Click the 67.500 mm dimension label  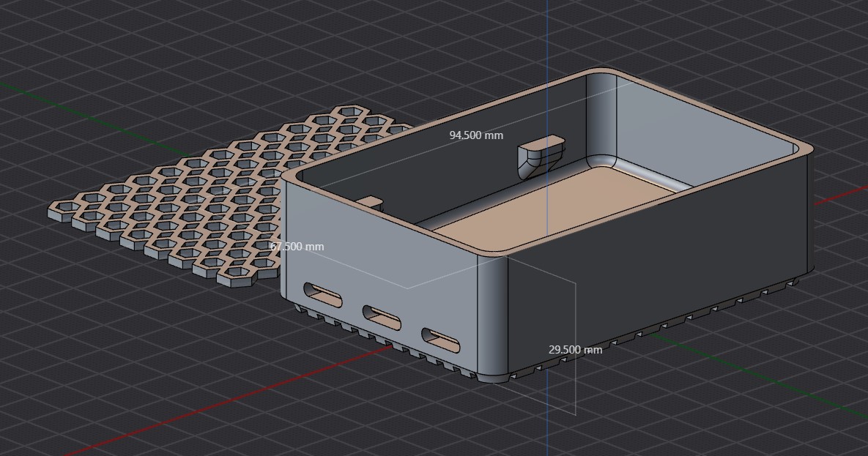[x=297, y=247]
